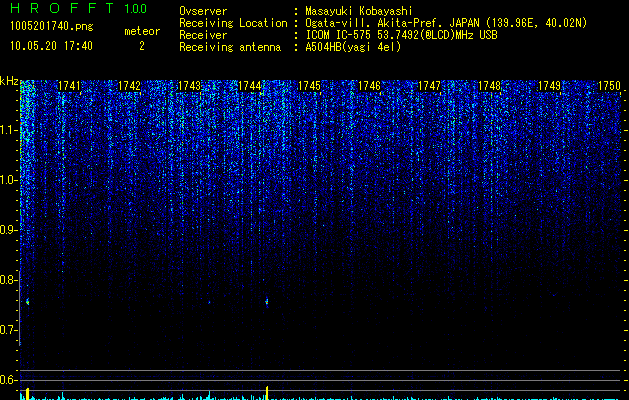This screenshot has width=629, height=400.
Task: Click the 0.7 frequency axis label
Action: tap(9, 330)
